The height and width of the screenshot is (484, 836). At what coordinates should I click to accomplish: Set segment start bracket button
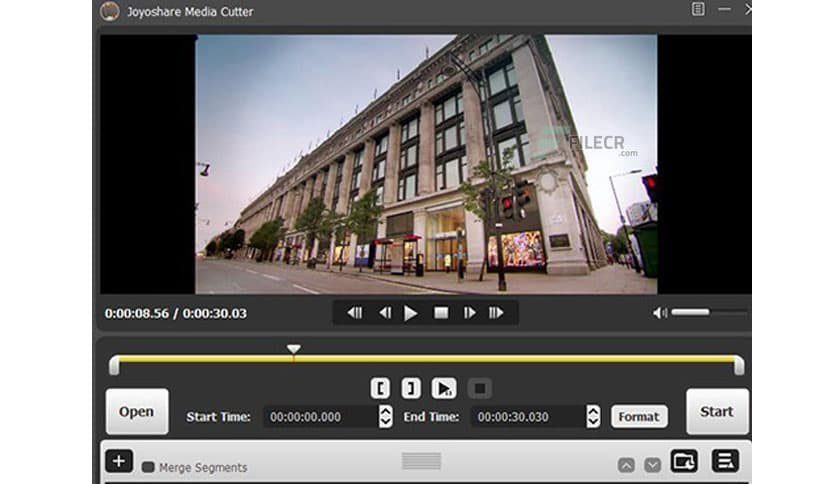point(380,389)
